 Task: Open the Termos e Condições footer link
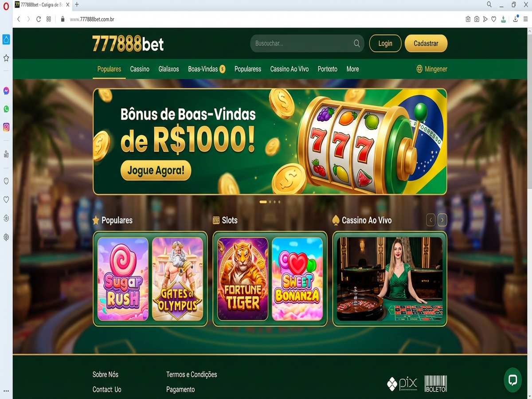192,375
